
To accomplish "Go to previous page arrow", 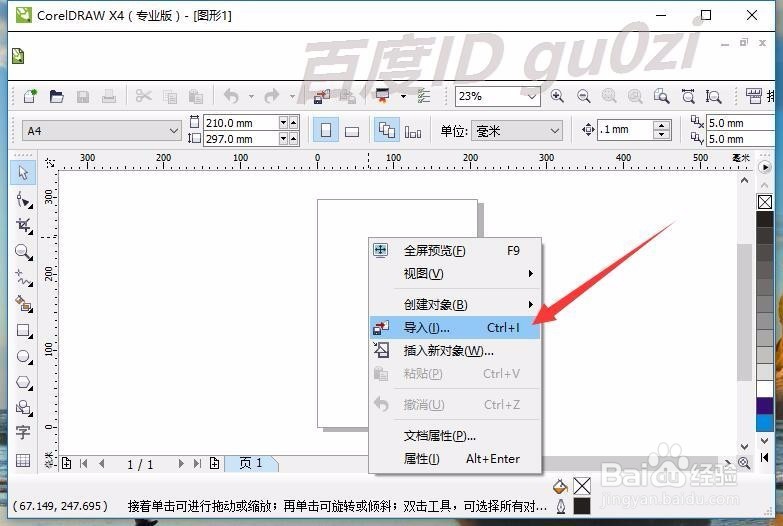I will pos(102,464).
